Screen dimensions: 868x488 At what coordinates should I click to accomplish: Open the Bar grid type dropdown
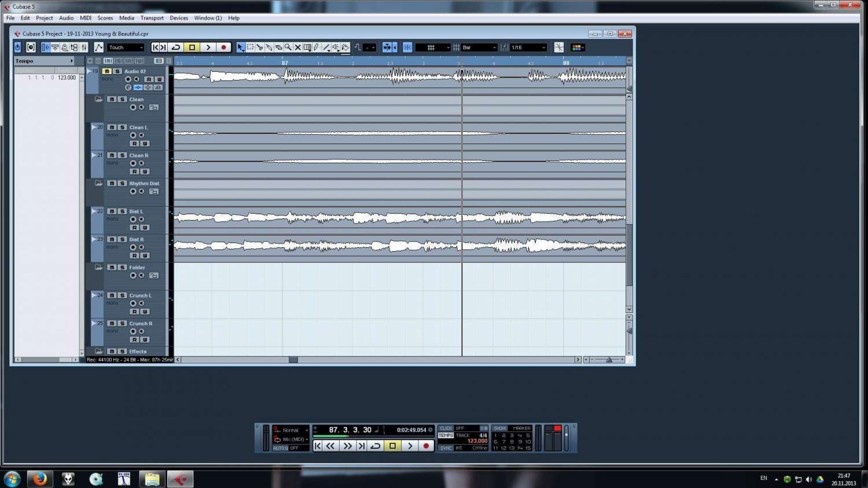[x=479, y=47]
